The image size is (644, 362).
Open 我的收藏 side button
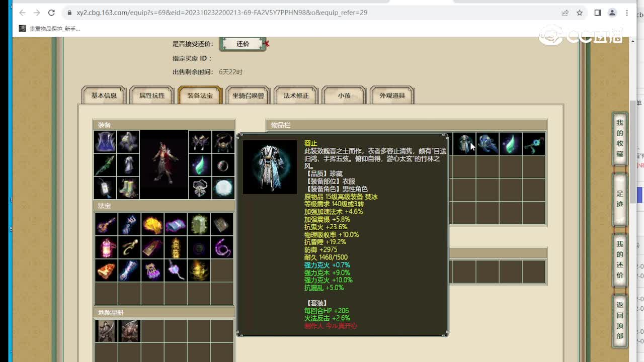pyautogui.click(x=619, y=138)
